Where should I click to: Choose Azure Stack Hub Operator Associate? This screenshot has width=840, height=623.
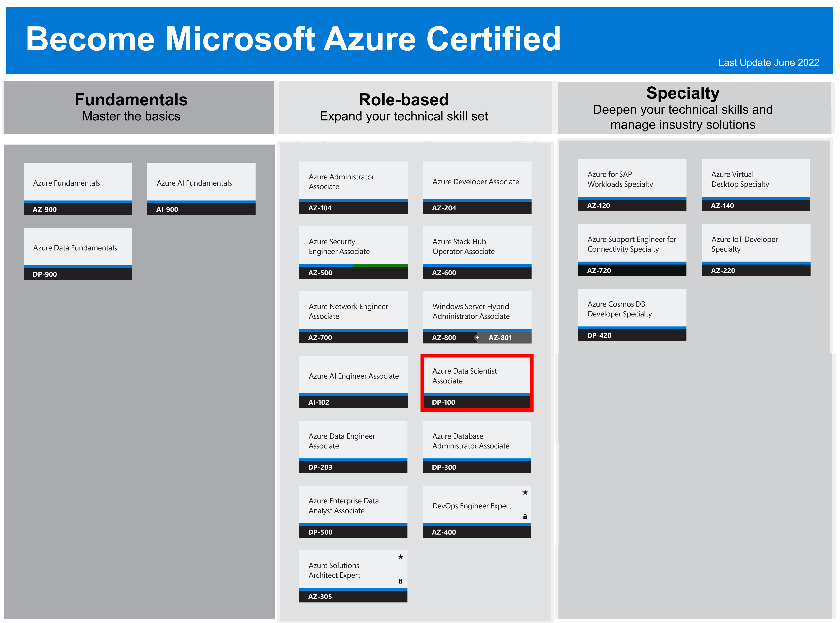point(477,252)
